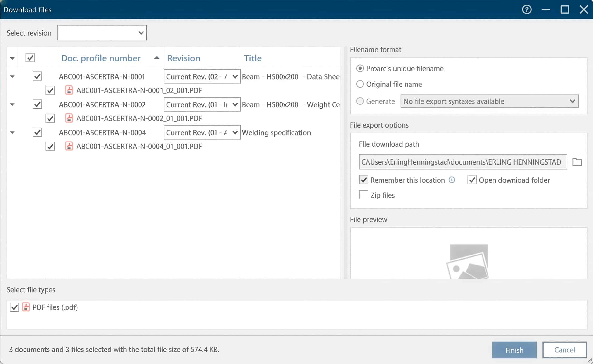The height and width of the screenshot is (364, 593).
Task: Collapse the ABC001-ASCERTRA-N-0001 tree row
Action: click(12, 76)
